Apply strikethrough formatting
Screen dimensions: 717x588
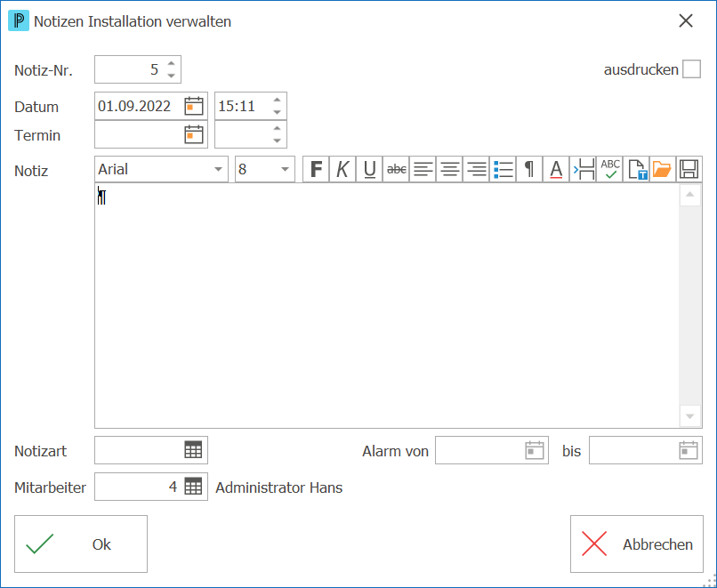pyautogui.click(x=396, y=169)
